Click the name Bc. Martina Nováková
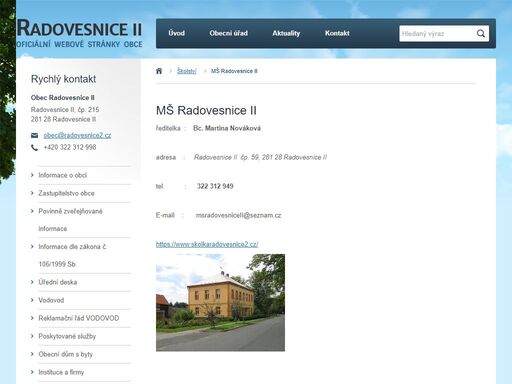The width and height of the screenshot is (512, 384). pos(227,128)
